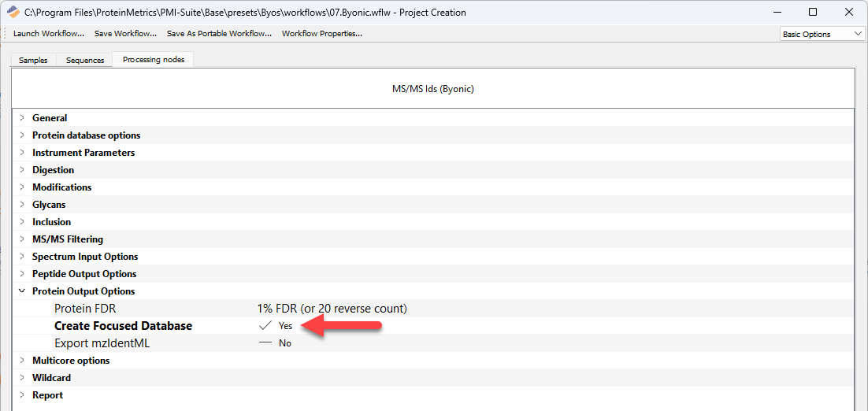Viewport: 868px width, 411px height.
Task: Click the No value of Export mzIdentML
Action: point(285,343)
